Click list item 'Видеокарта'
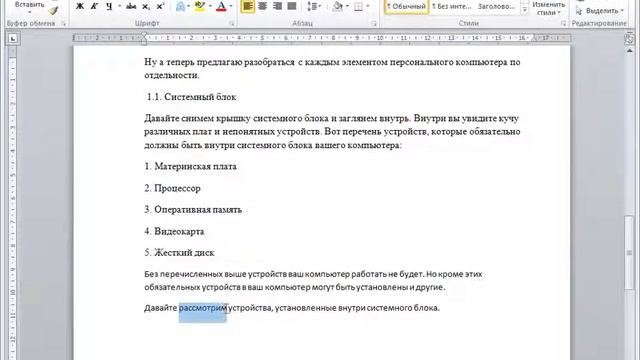640x360 pixels. 179,231
